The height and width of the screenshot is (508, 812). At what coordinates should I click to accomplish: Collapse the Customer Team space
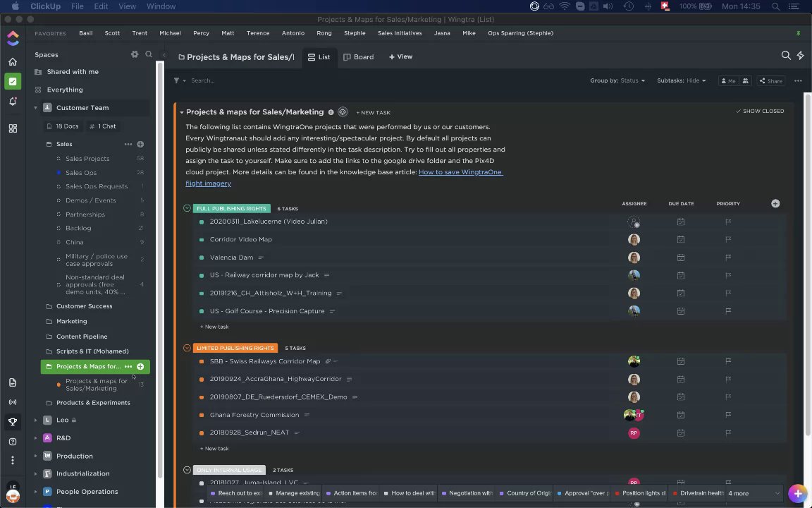click(x=35, y=108)
